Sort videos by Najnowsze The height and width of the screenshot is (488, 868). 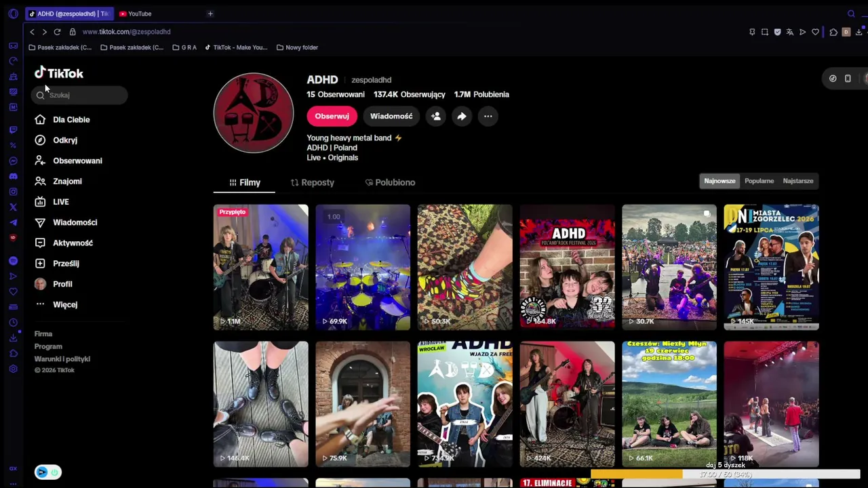[x=719, y=181]
